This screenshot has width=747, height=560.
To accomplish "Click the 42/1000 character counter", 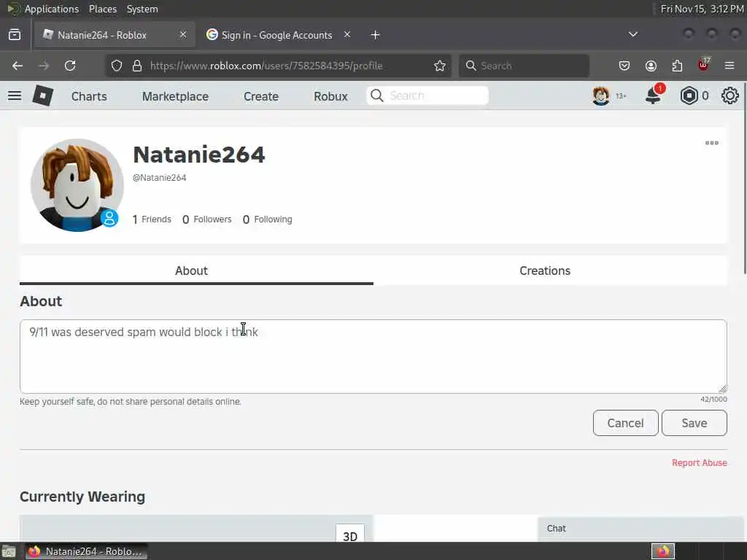I will [x=713, y=399].
